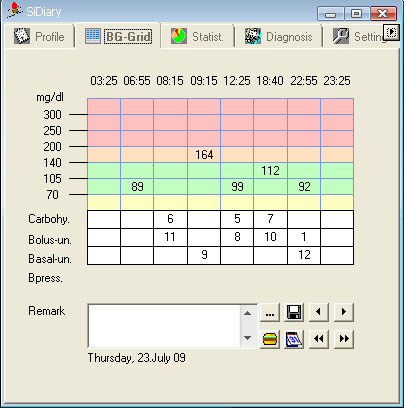Open the calendar date picker icon
This screenshot has width=404, height=408.
(x=294, y=339)
